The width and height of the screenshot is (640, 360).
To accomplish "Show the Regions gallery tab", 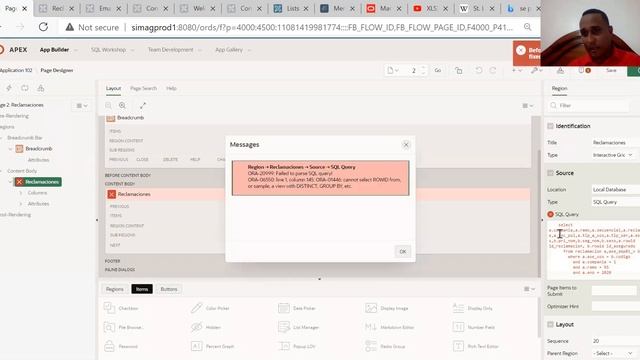I will (115, 289).
